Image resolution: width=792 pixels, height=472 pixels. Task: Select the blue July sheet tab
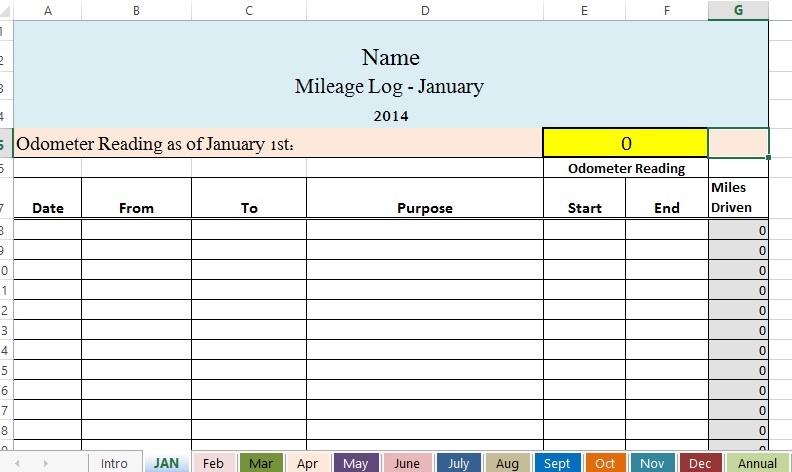click(x=459, y=463)
